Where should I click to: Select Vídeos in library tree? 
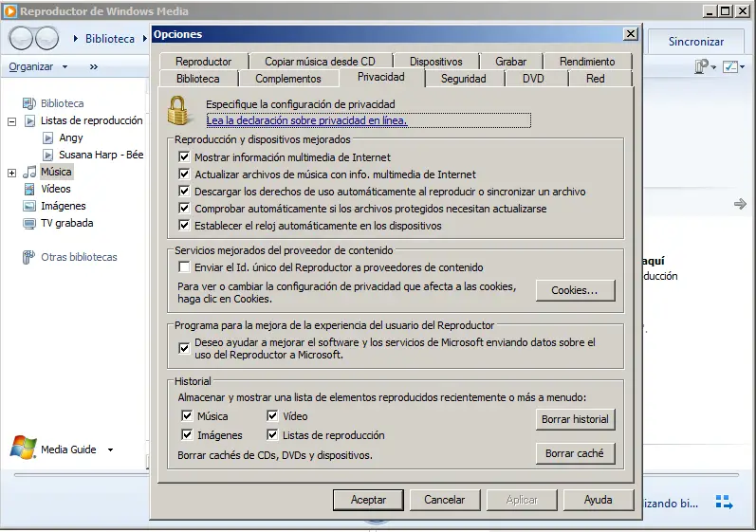[56, 189]
